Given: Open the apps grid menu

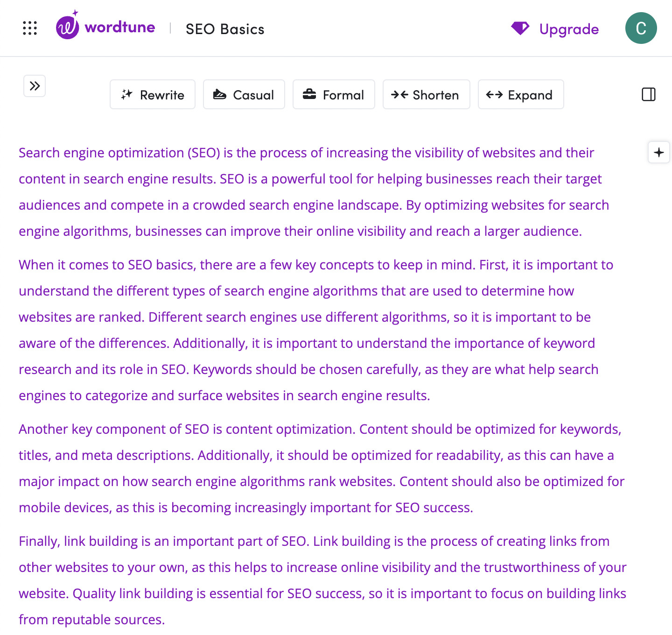Looking at the screenshot, I should [30, 28].
